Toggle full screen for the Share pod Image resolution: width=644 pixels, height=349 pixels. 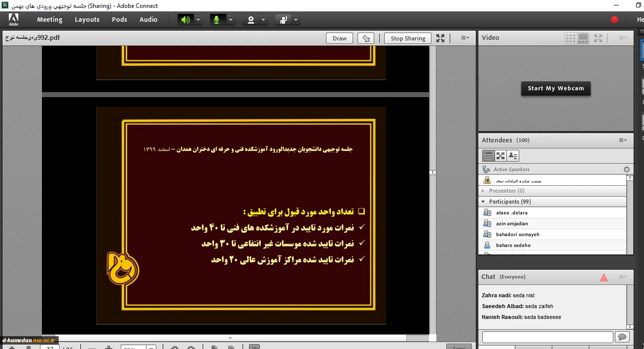point(440,38)
